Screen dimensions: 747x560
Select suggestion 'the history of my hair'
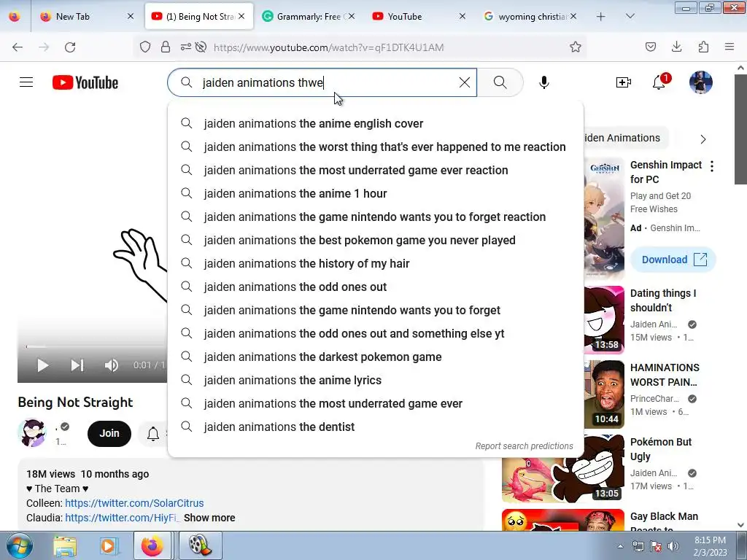point(376,263)
